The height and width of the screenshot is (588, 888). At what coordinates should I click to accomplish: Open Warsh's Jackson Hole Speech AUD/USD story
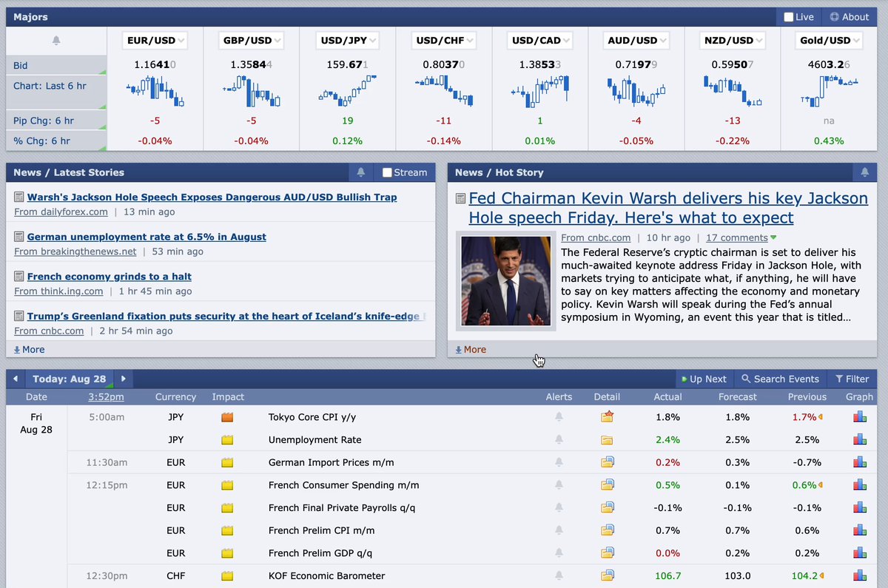coord(212,197)
